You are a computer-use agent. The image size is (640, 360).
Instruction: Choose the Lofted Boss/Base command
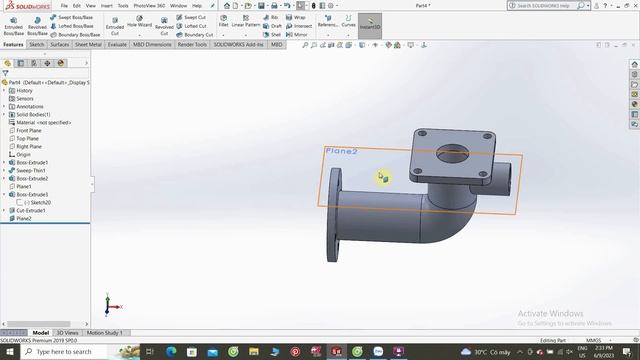point(72,26)
